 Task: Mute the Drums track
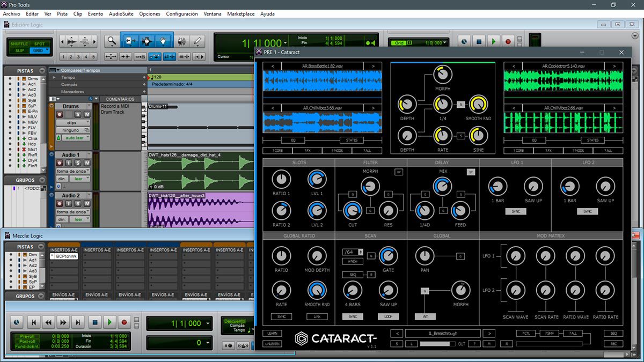pyautogui.click(x=86, y=114)
